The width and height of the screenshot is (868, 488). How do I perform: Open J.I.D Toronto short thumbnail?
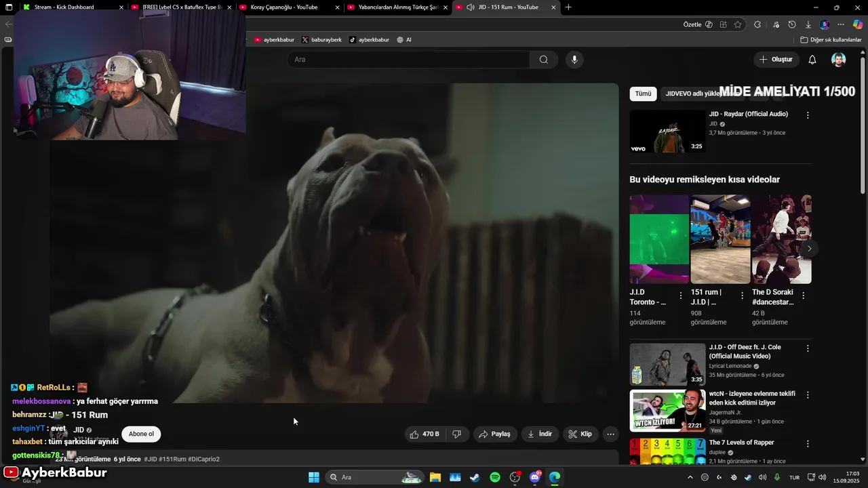[x=659, y=239]
